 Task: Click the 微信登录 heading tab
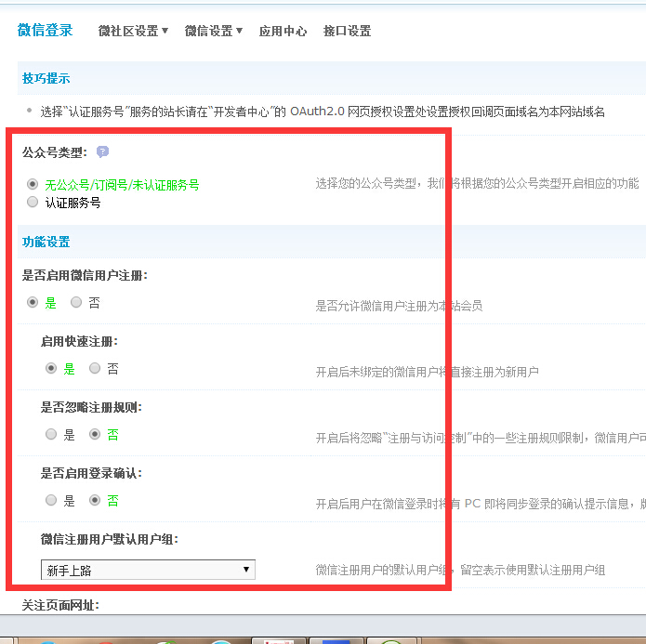(46, 30)
